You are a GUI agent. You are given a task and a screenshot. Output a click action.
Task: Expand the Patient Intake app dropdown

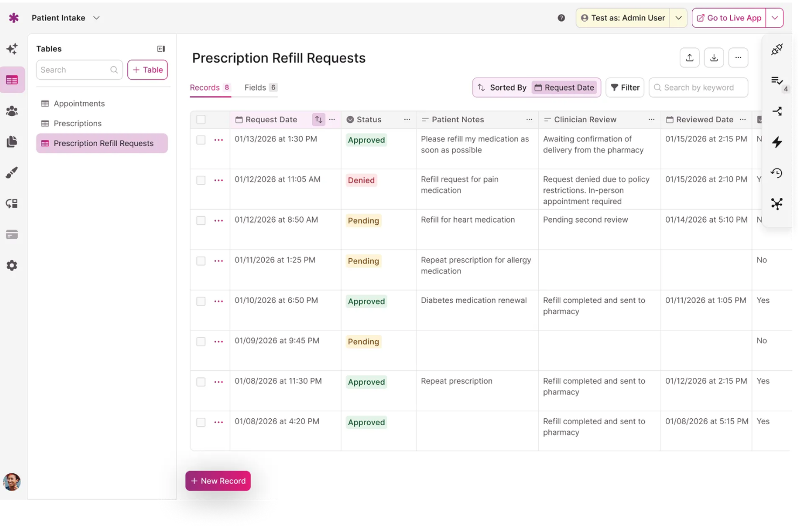click(97, 18)
